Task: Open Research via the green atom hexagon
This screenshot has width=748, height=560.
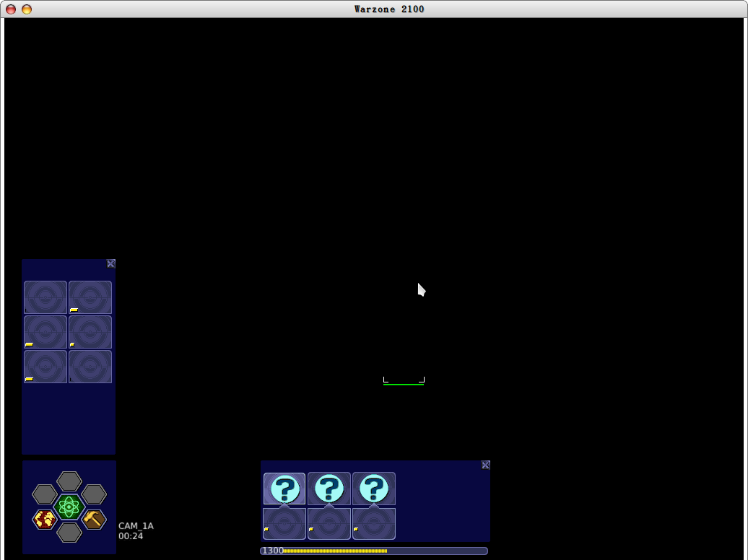Action: tap(69, 507)
